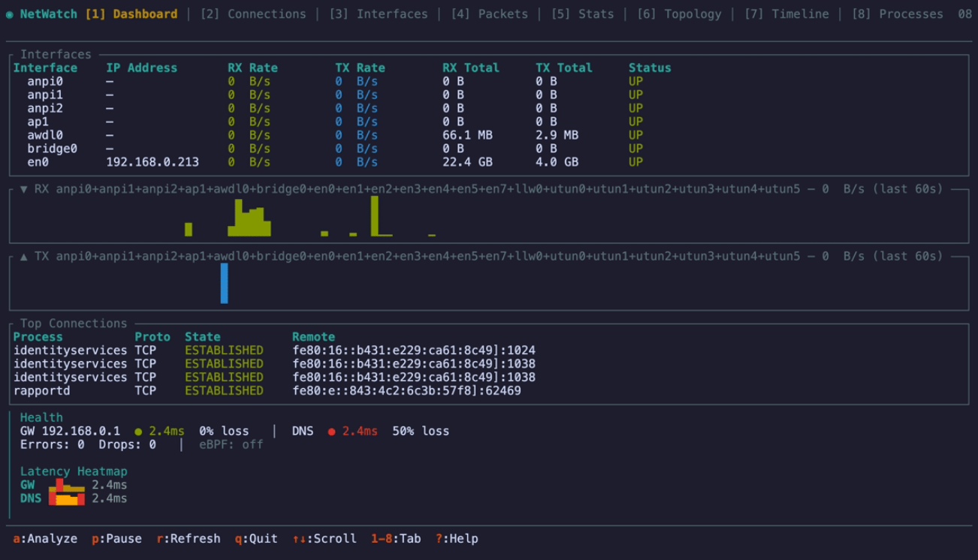Click the RX Total column header

471,68
